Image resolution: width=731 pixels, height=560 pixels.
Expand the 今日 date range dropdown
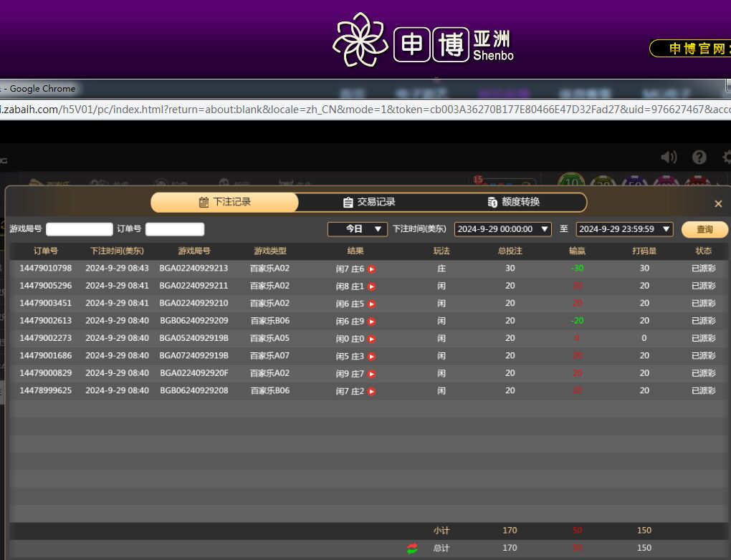click(358, 229)
